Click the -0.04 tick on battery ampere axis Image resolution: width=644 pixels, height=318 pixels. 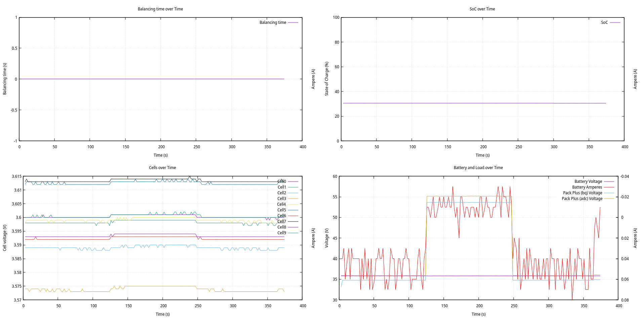(x=625, y=176)
